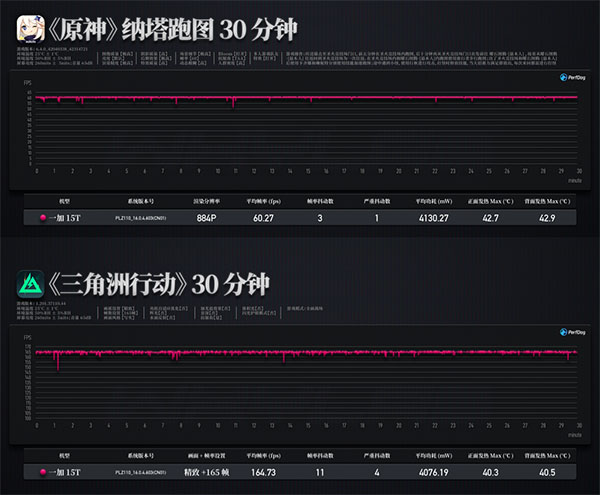Click the 精致 +165 帧 graphics setting cell

pyautogui.click(x=207, y=472)
